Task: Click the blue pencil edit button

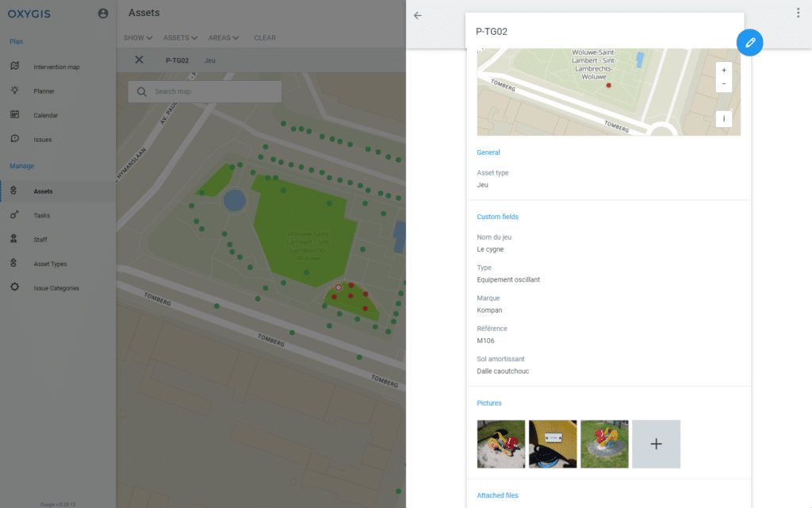Action: tap(749, 43)
